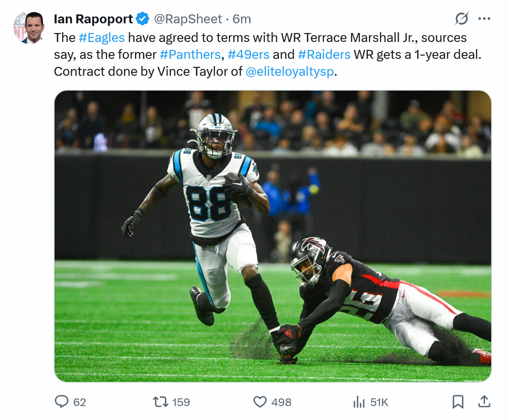Open the three-dot more options menu

coord(484,18)
